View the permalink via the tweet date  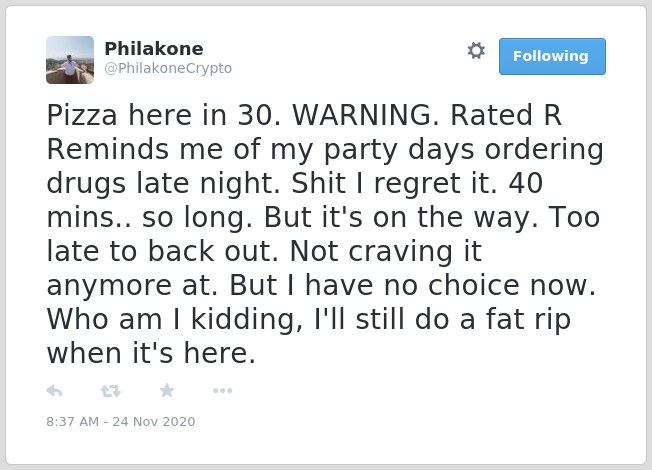pyautogui.click(x=121, y=422)
